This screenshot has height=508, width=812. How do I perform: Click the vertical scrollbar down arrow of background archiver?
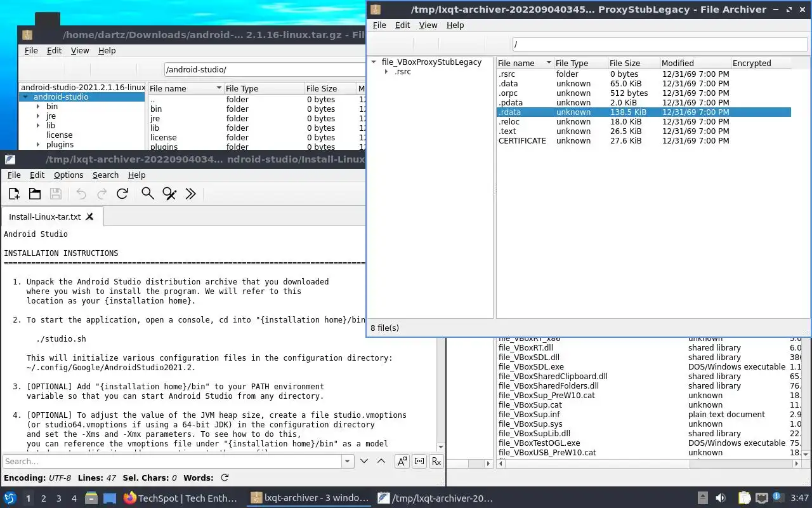(x=806, y=454)
